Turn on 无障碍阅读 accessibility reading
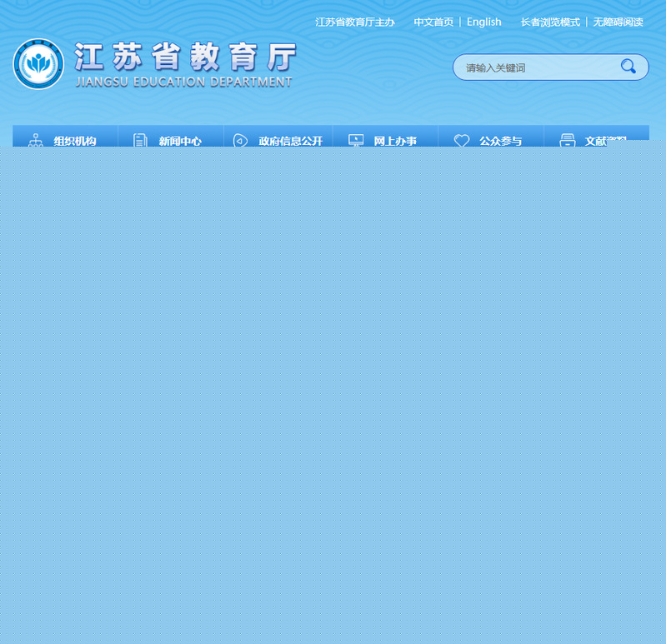This screenshot has width=666, height=644. tap(618, 22)
